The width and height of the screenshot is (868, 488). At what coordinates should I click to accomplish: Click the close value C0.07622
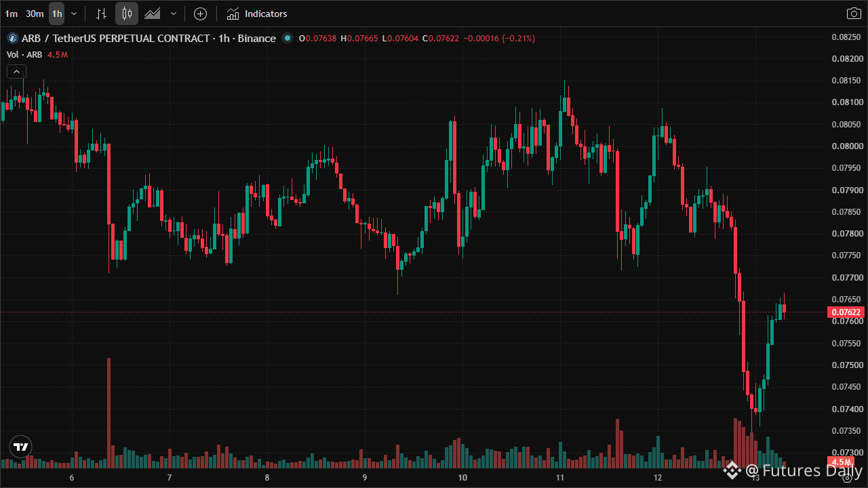441,39
